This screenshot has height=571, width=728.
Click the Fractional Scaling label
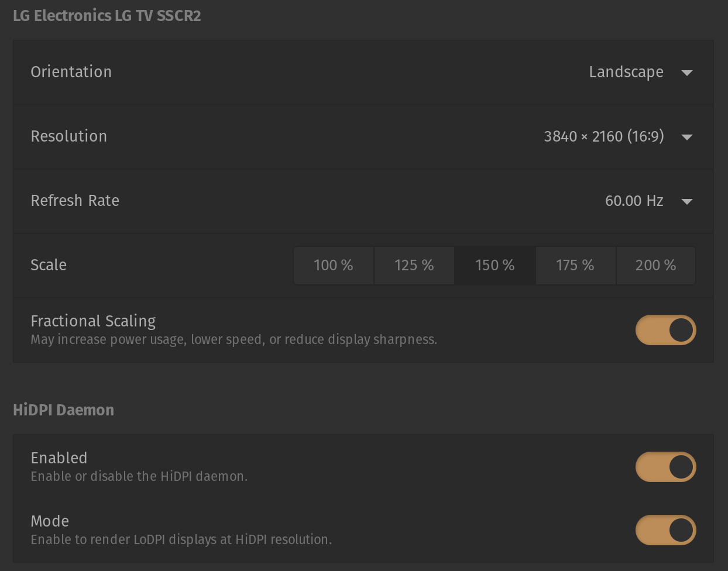(x=93, y=321)
